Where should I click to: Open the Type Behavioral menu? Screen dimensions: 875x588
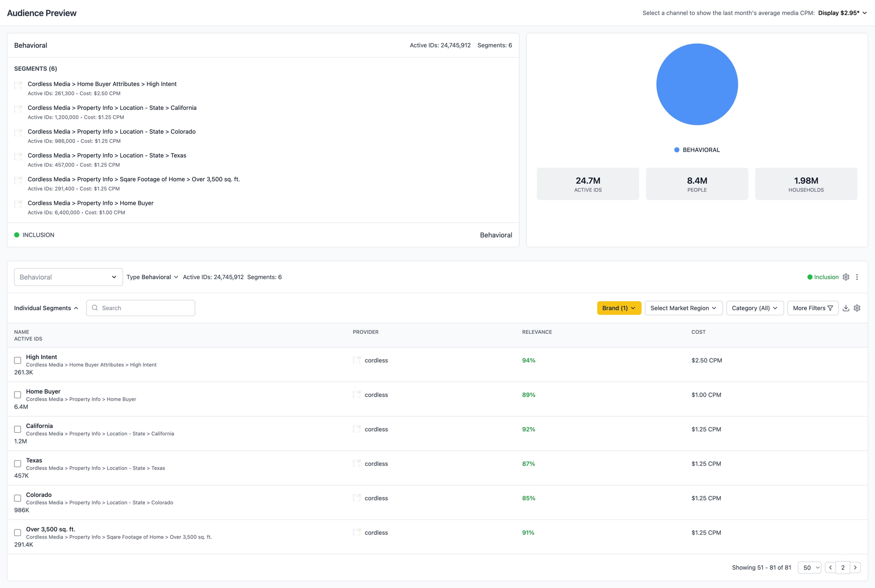point(152,277)
